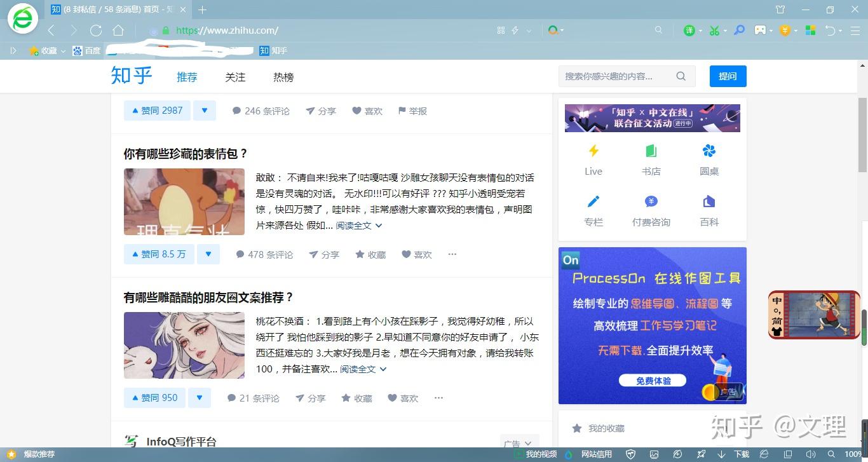Screen dimensions: 868x462
Task: Click 收藏 next to 21 条评论
Action: (356, 398)
